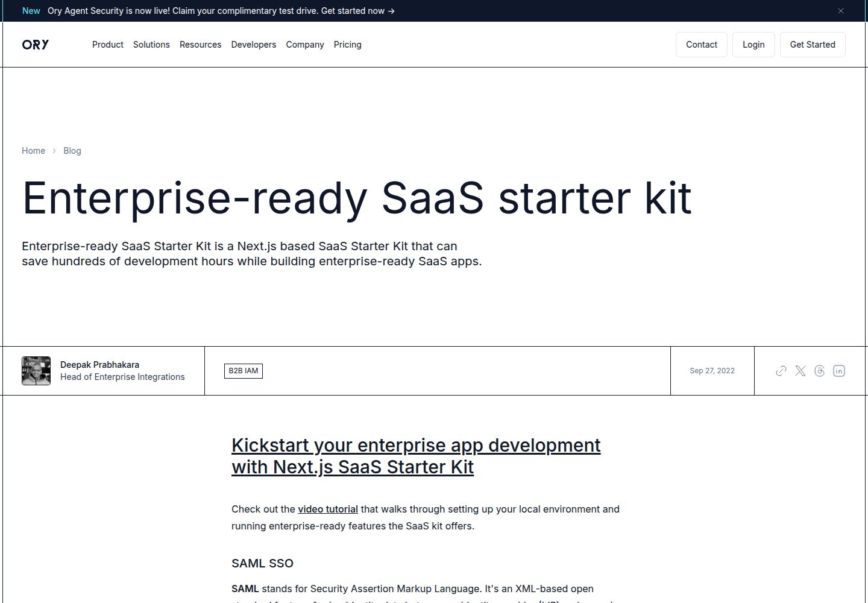Click the 'New' label in the banner

[31, 11]
